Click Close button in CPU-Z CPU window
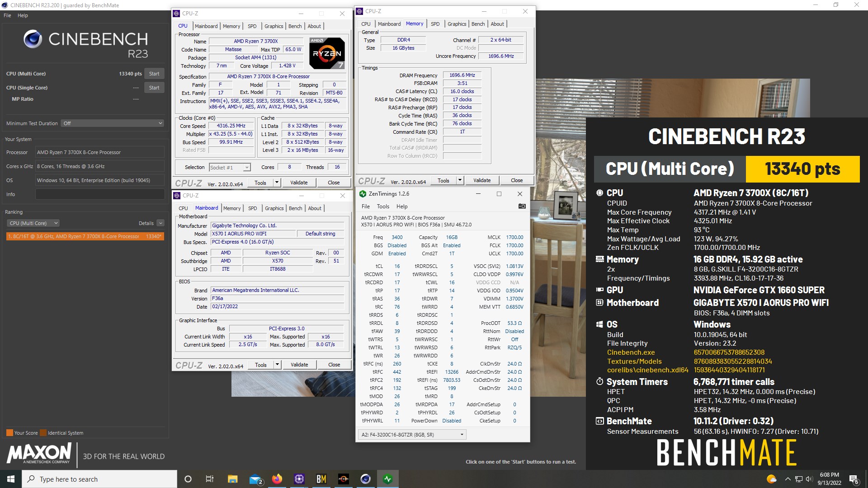This screenshot has height=488, width=868. click(x=334, y=183)
